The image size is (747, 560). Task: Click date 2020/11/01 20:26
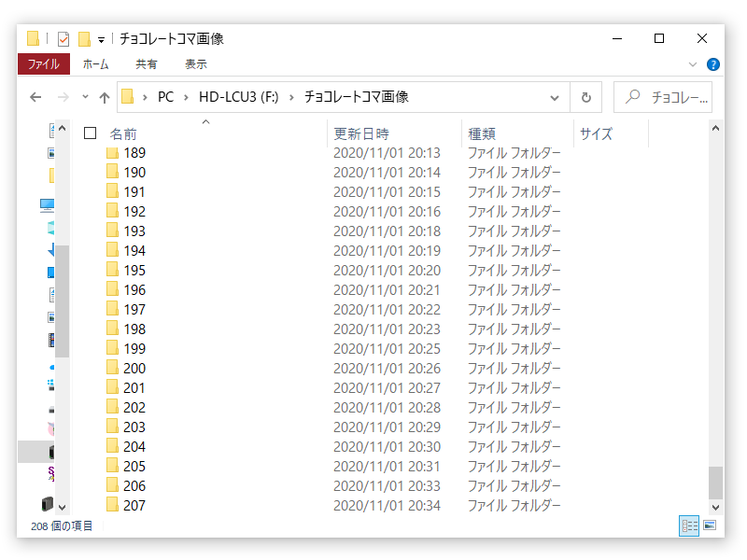click(387, 368)
